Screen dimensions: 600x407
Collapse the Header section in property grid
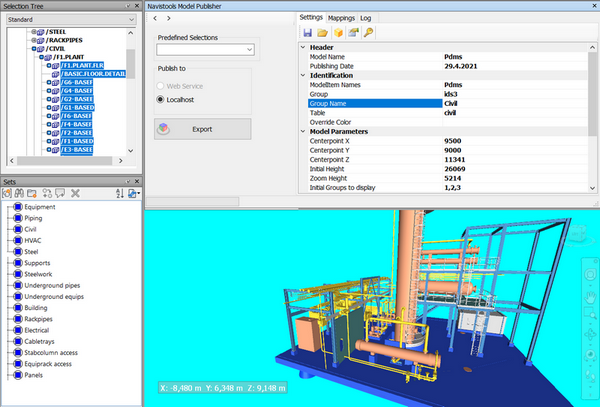303,46
